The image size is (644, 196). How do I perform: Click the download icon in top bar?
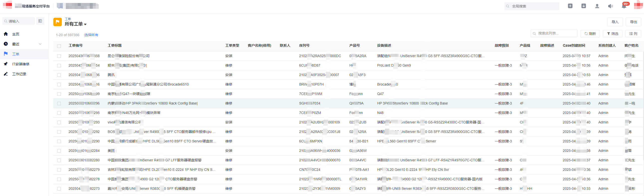[583, 6]
